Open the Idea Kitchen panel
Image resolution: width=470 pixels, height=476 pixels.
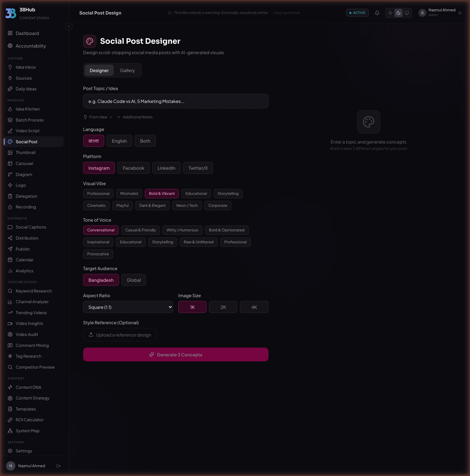tap(28, 109)
